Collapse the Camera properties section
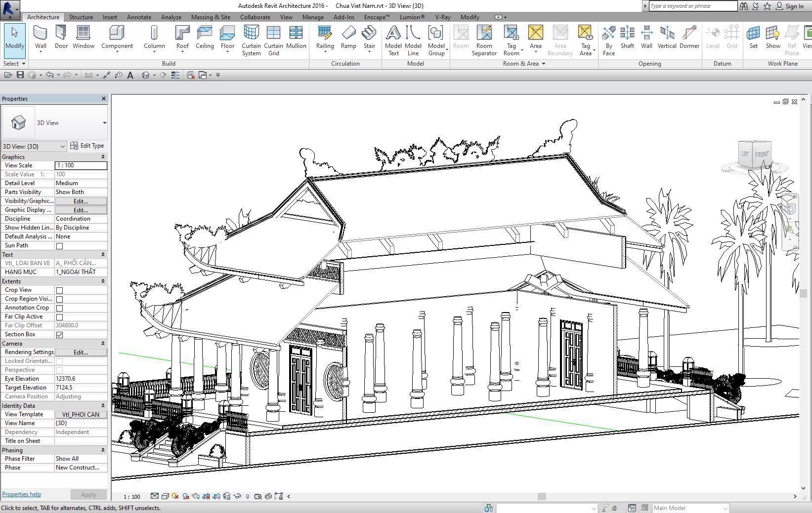This screenshot has width=812, height=513. 103,344
